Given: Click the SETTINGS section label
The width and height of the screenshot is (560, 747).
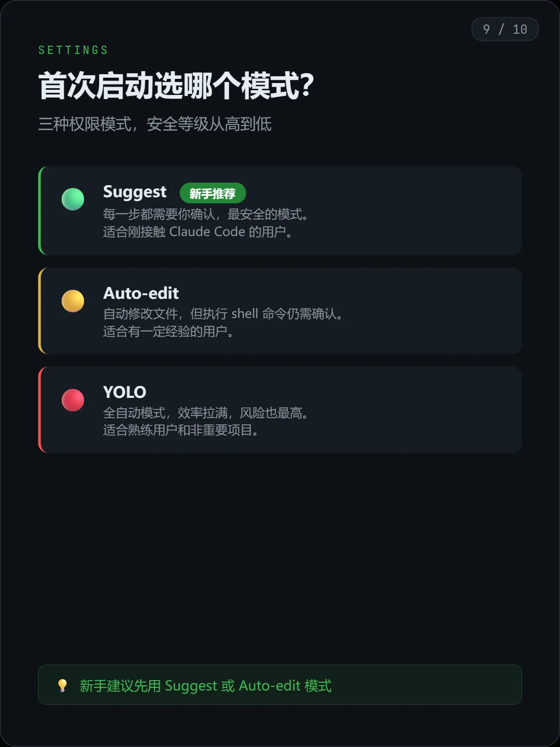Looking at the screenshot, I should (73, 50).
